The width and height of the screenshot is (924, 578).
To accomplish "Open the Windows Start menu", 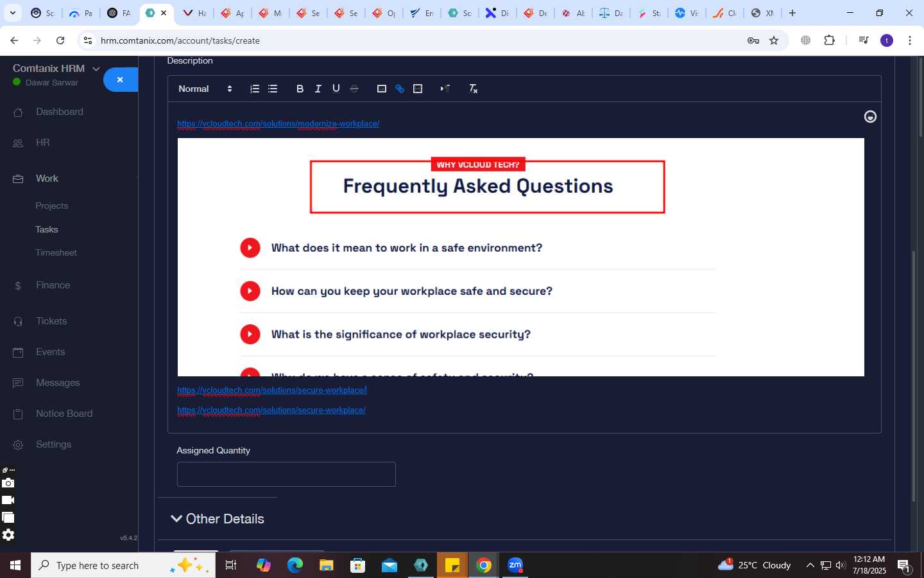I will click(x=15, y=565).
